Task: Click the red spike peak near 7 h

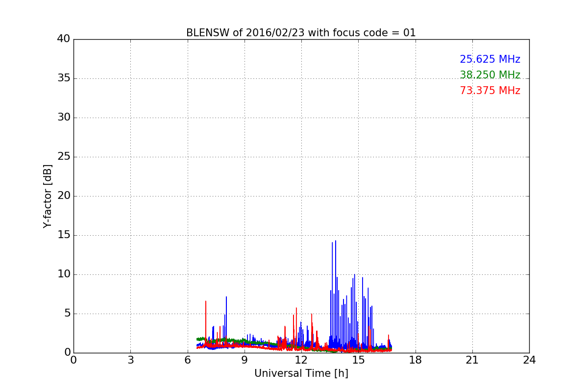Action: click(x=206, y=301)
